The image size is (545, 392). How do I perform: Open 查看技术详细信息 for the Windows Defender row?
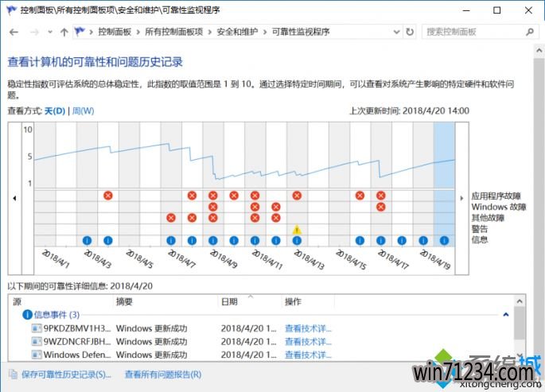[308, 355]
